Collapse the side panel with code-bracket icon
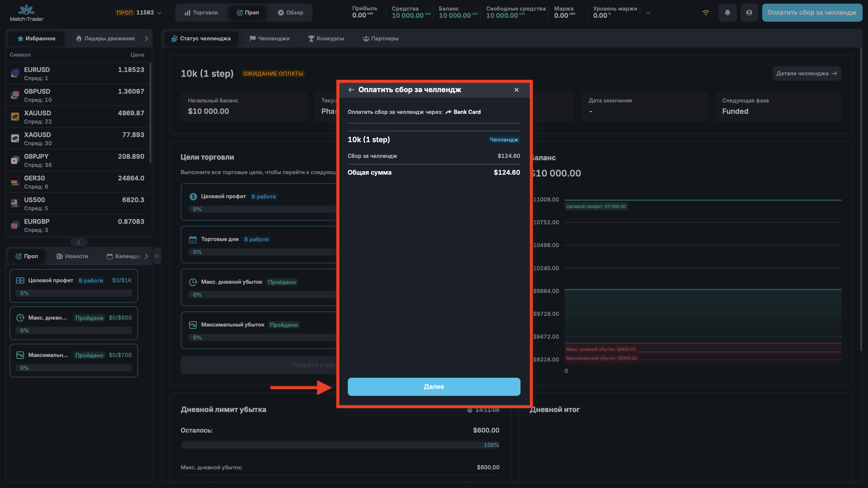This screenshot has height=488, width=868. click(157, 256)
